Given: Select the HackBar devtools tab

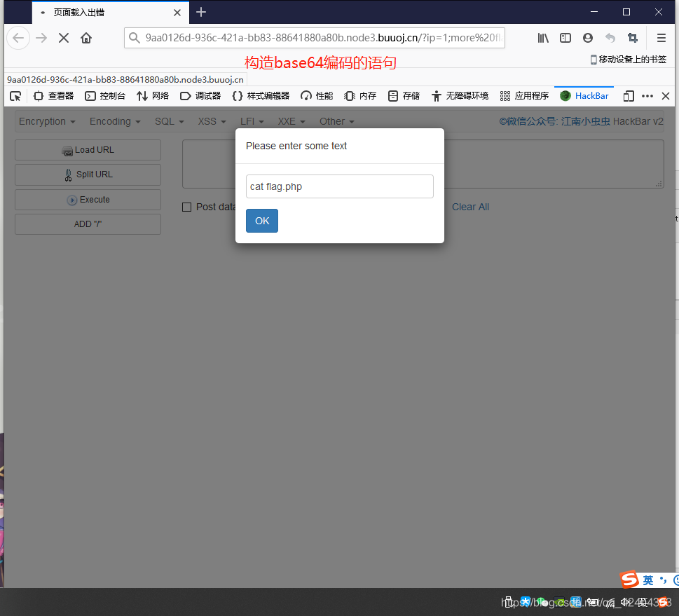Looking at the screenshot, I should 584,96.
